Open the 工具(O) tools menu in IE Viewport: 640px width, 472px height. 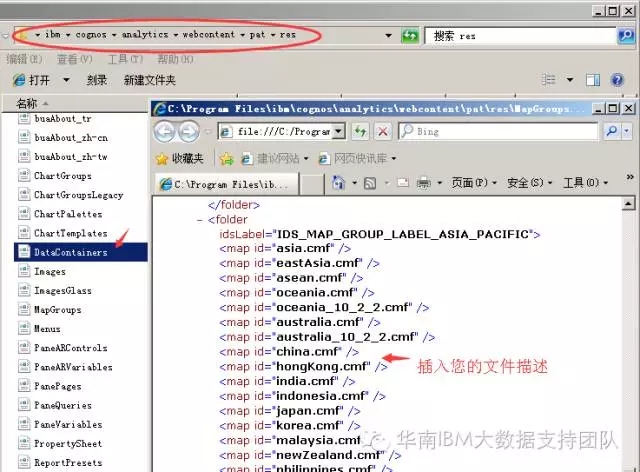(x=585, y=183)
